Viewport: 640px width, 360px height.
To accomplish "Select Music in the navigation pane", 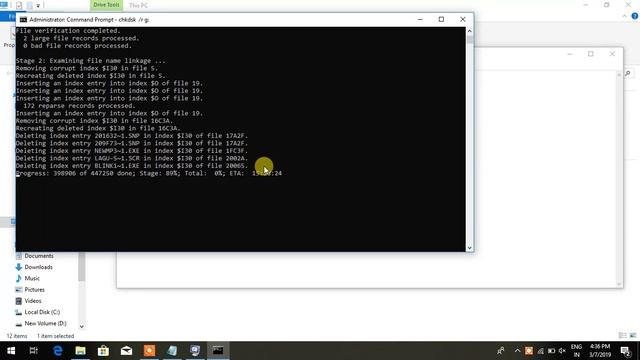I will [32, 278].
